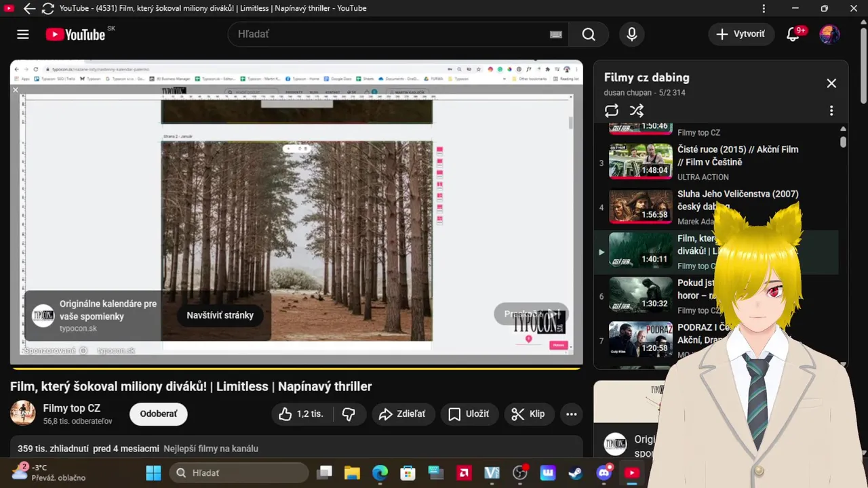Viewport: 868px width, 488px height.
Task: Open more actions ellipsis under video
Action: point(572,413)
